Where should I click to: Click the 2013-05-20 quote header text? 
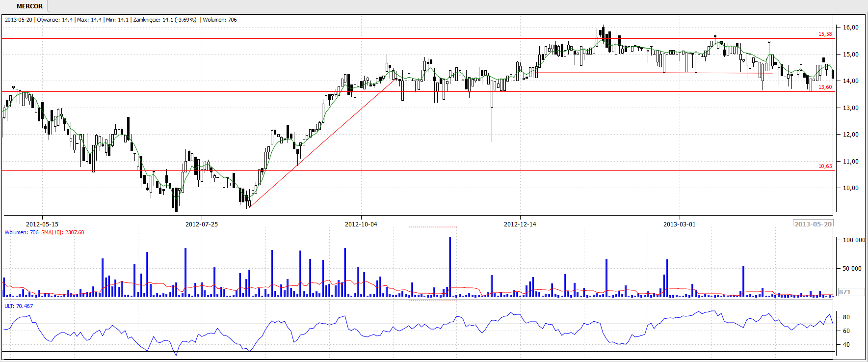(x=19, y=20)
